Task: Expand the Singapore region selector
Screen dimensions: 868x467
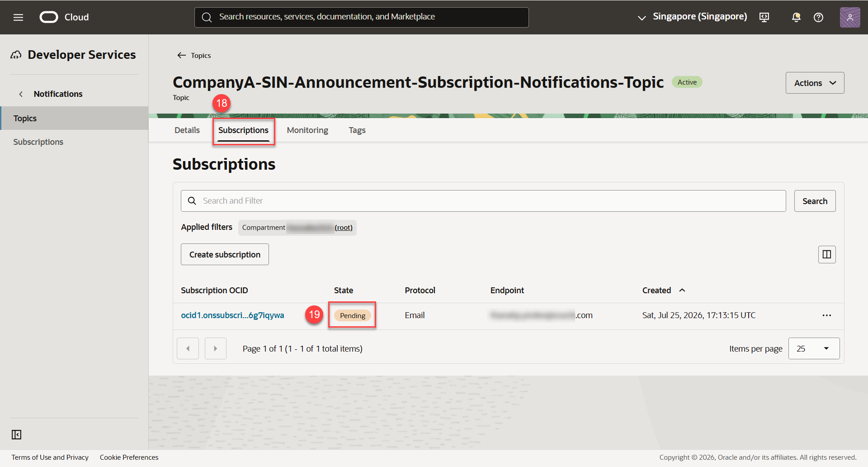Action: coord(692,17)
